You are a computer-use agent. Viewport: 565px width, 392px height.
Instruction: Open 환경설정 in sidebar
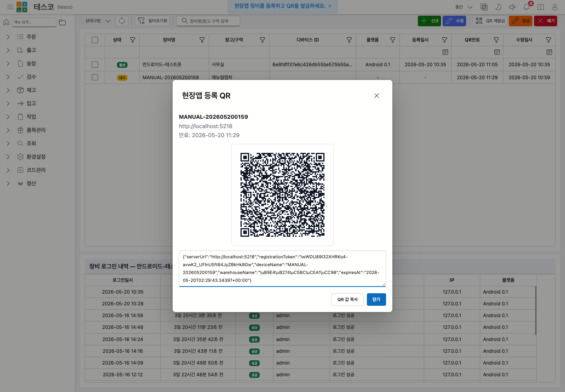[x=36, y=157]
